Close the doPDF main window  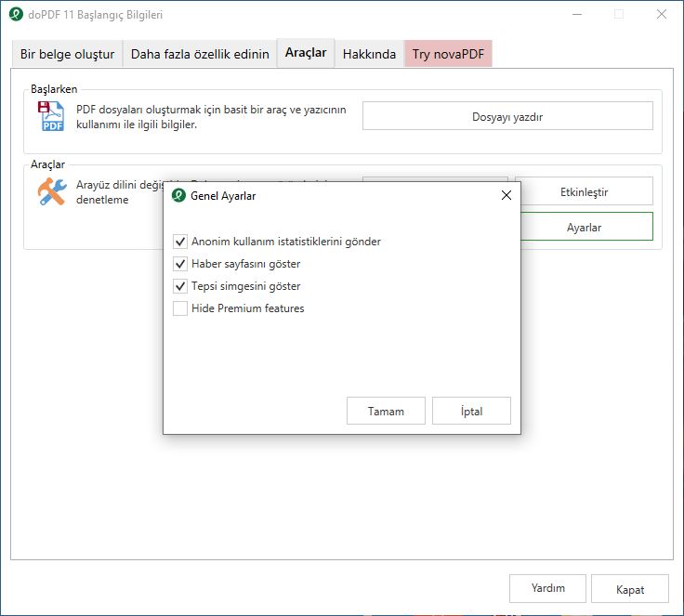(662, 14)
